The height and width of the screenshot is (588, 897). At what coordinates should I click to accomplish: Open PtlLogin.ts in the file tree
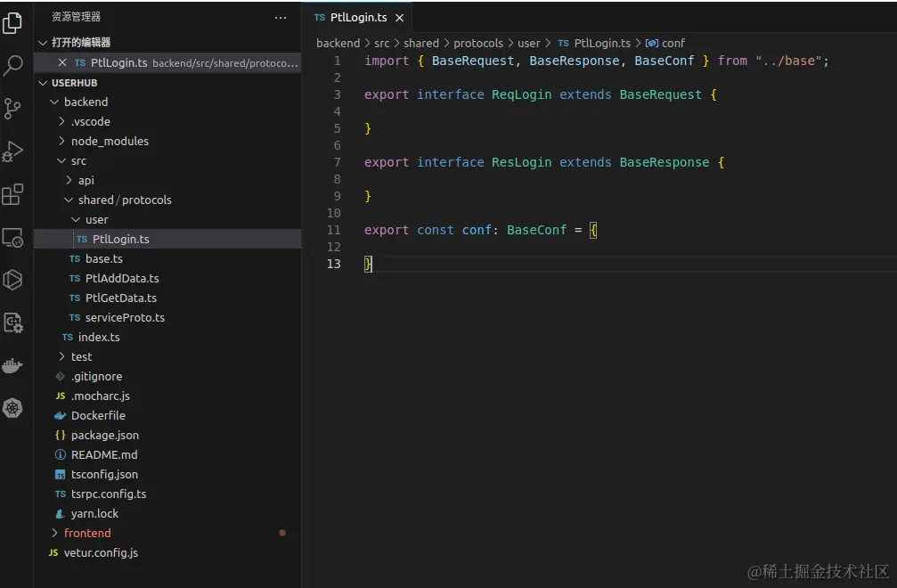167,239
